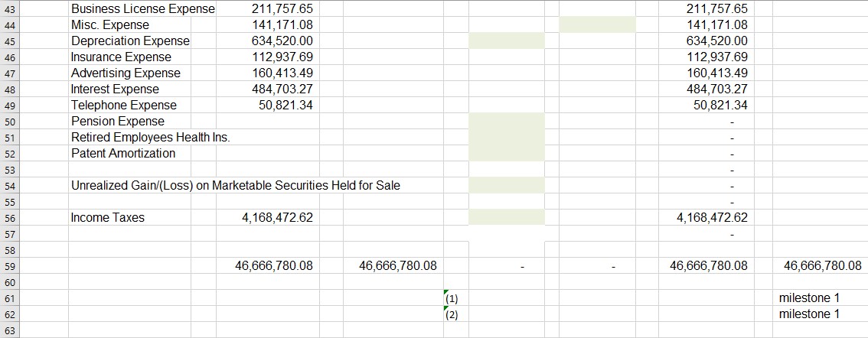Image resolution: width=868 pixels, height=338 pixels.
Task: Click 50,821.34 directly beside Telephone Expense label
Action: 267,105
